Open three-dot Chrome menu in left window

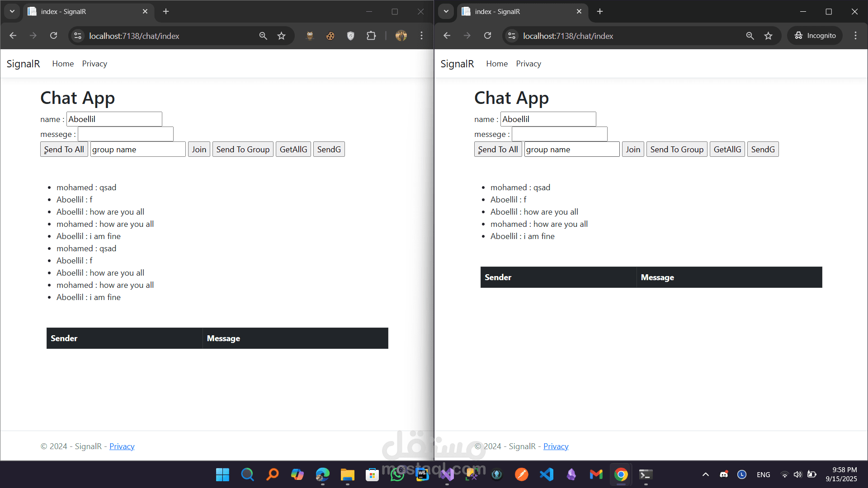421,36
